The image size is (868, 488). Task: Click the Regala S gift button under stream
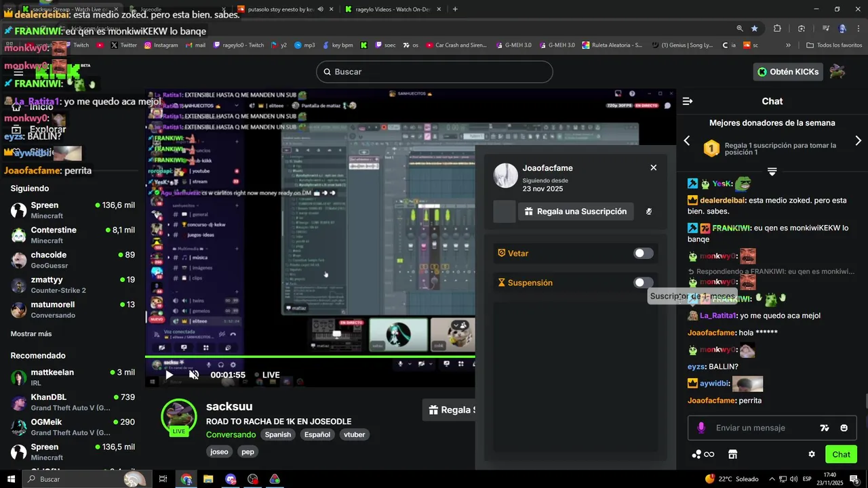[x=450, y=410]
